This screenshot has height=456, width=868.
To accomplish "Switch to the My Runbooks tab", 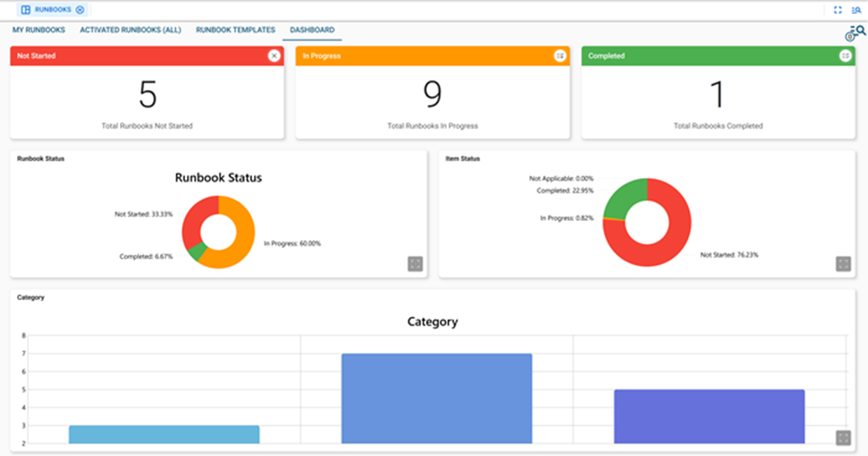I will [39, 29].
